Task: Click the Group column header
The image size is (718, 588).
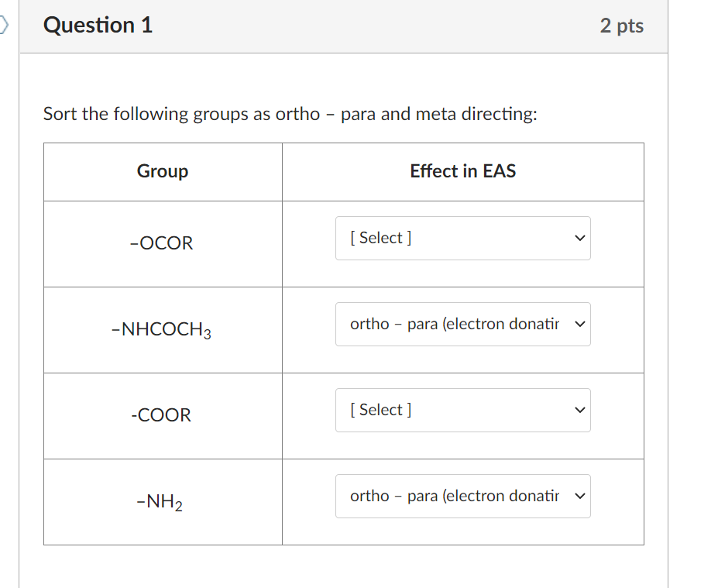Action: 163,171
